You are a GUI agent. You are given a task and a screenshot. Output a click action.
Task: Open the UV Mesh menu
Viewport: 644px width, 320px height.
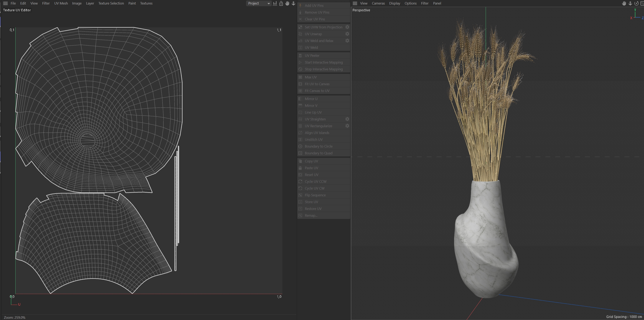coord(61,3)
